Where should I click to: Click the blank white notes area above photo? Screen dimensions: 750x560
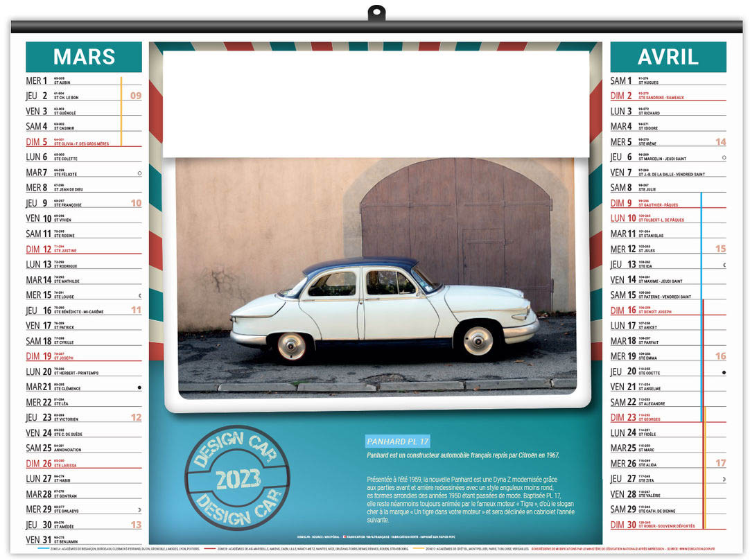click(x=376, y=104)
